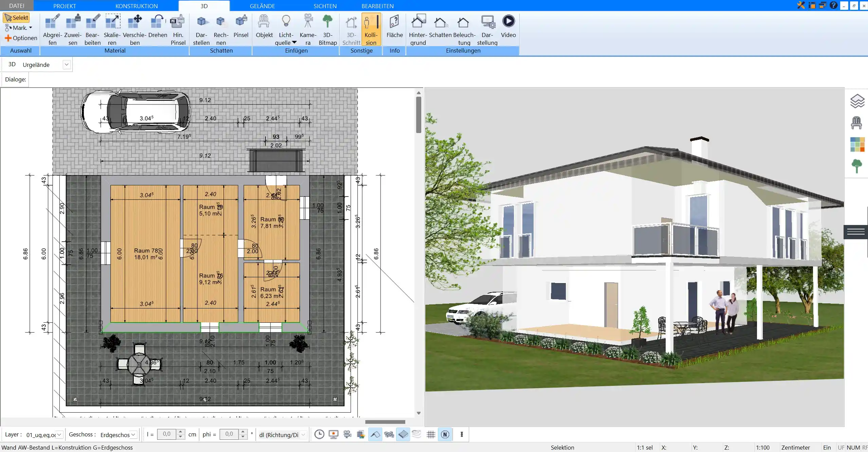Open the 3D-Schnitt tool
The height and width of the screenshot is (452, 868).
pyautogui.click(x=351, y=30)
